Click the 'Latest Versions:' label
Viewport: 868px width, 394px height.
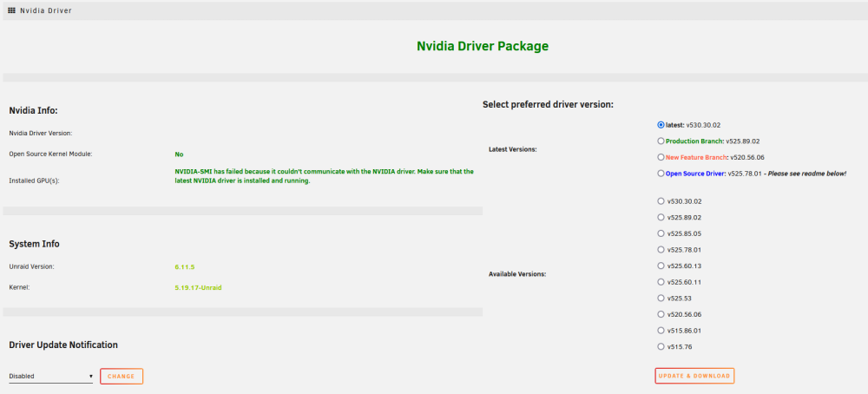(x=513, y=149)
